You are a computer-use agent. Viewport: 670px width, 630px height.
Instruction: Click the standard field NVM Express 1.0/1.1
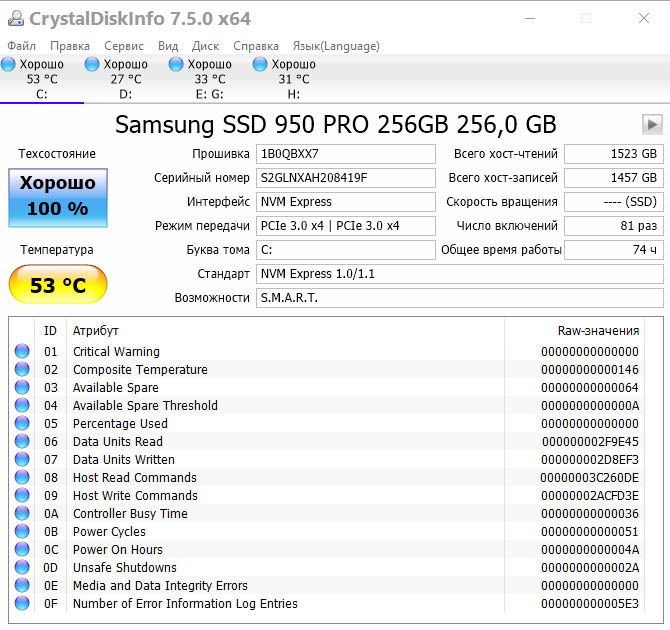coord(460,274)
